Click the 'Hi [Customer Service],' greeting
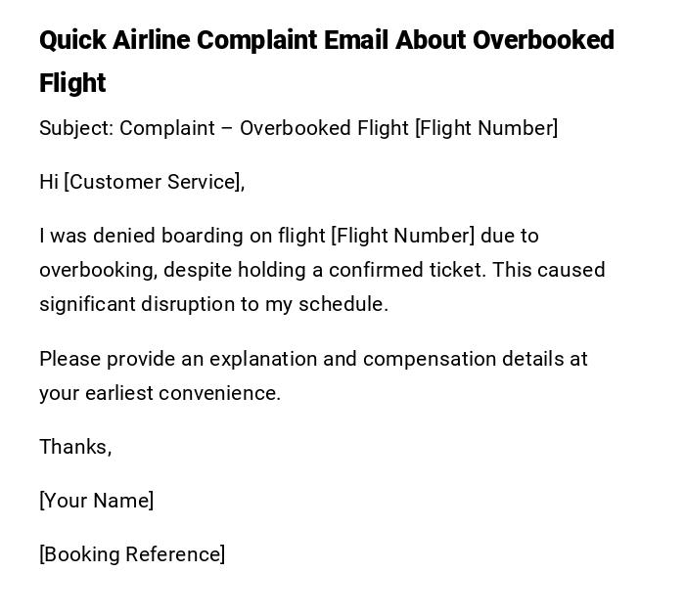The height and width of the screenshot is (616, 685). point(142,182)
